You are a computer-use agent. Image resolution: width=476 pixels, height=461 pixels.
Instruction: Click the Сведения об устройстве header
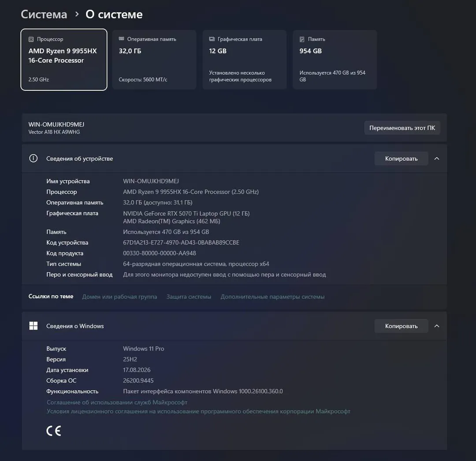234,158
